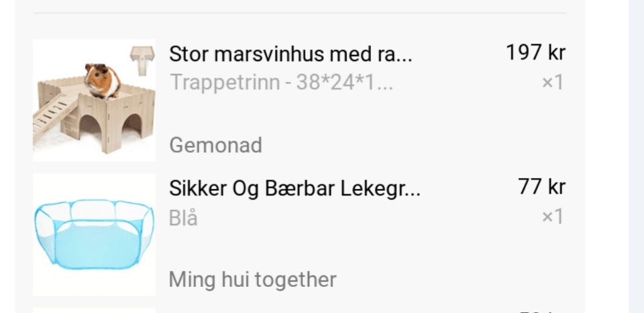Click the 77 kr price
The image size is (644, 313).
tap(541, 187)
